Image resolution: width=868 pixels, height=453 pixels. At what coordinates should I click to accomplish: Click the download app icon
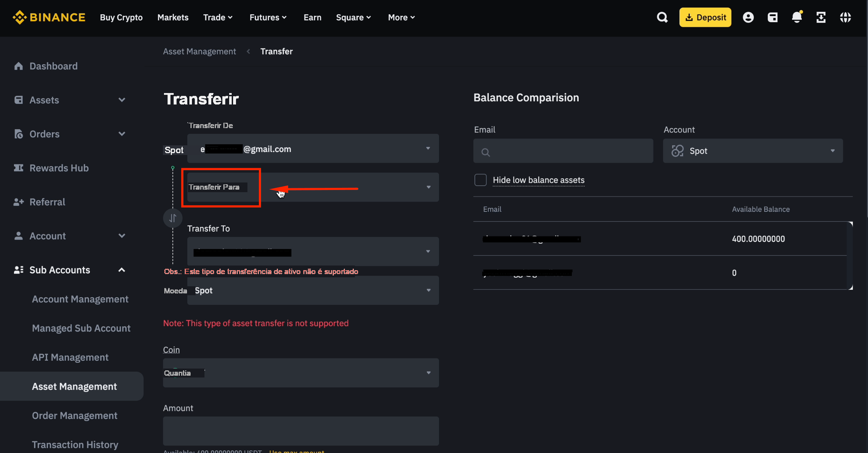tap(821, 17)
